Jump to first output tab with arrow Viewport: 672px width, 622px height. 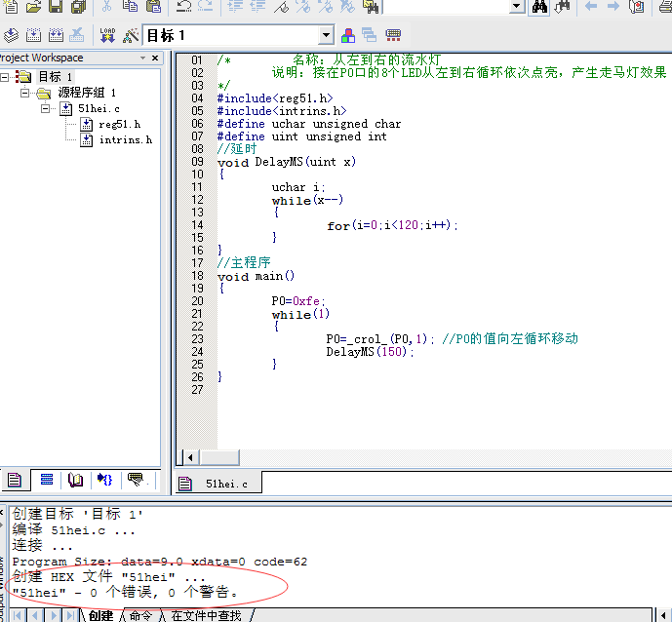[18, 616]
